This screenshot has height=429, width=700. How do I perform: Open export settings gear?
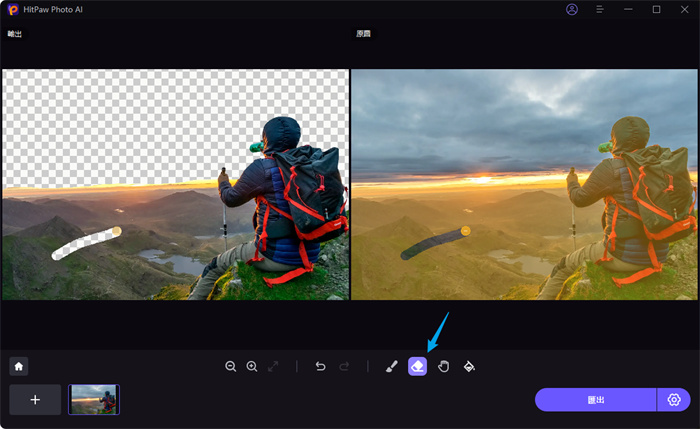click(x=674, y=400)
